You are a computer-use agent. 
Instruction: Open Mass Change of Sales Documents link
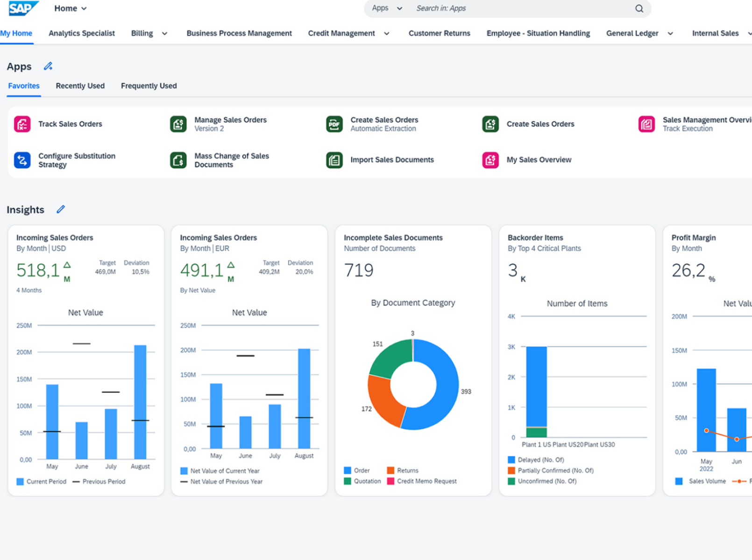point(232,160)
